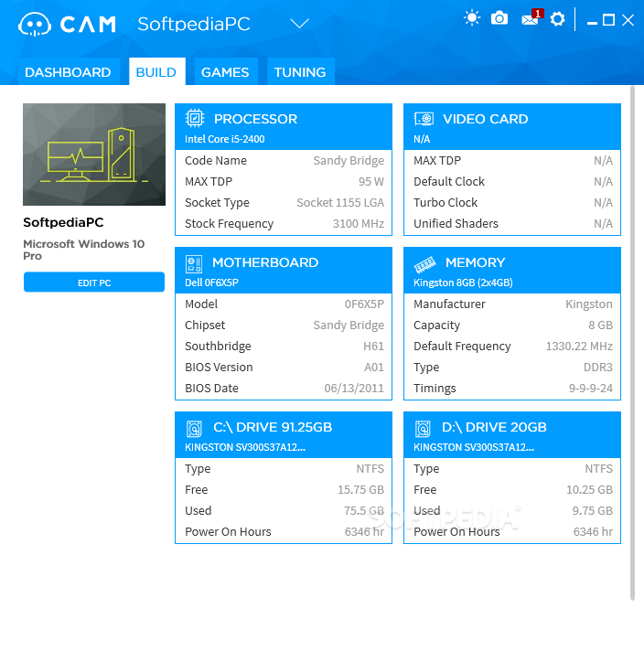Click the 95 W MAX TDP value
Image resolution: width=644 pixels, height=651 pixels.
pos(371,181)
